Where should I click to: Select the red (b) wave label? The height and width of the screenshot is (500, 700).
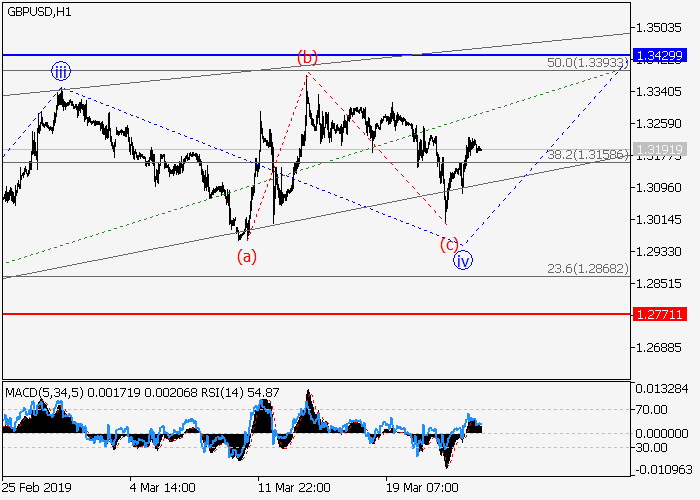pyautogui.click(x=308, y=56)
